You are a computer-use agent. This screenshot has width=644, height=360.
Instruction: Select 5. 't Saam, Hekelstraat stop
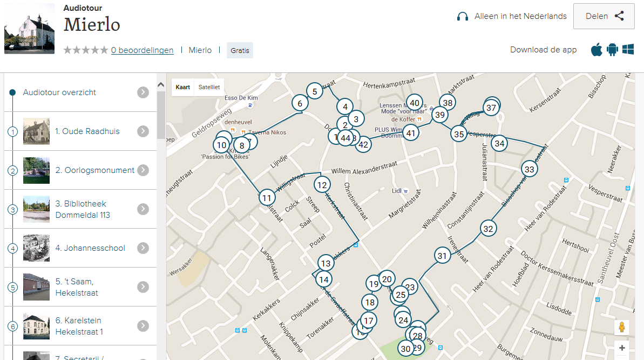(x=80, y=287)
